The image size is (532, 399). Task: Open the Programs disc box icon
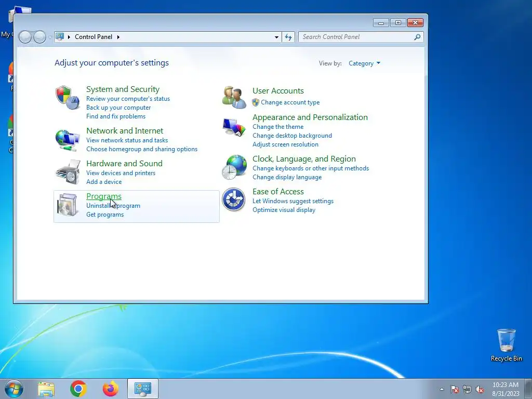68,205
